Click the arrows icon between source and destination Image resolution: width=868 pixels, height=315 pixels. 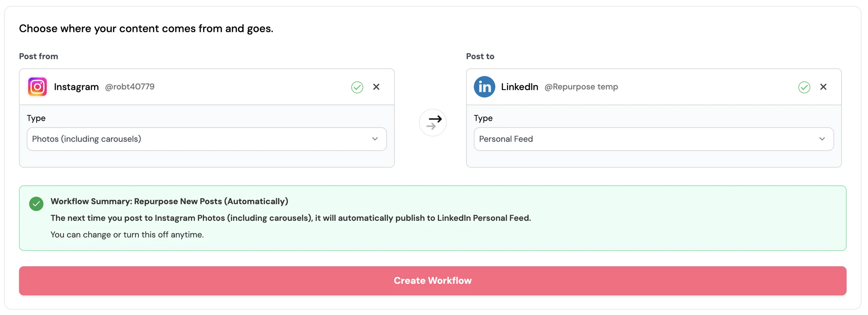click(x=433, y=122)
